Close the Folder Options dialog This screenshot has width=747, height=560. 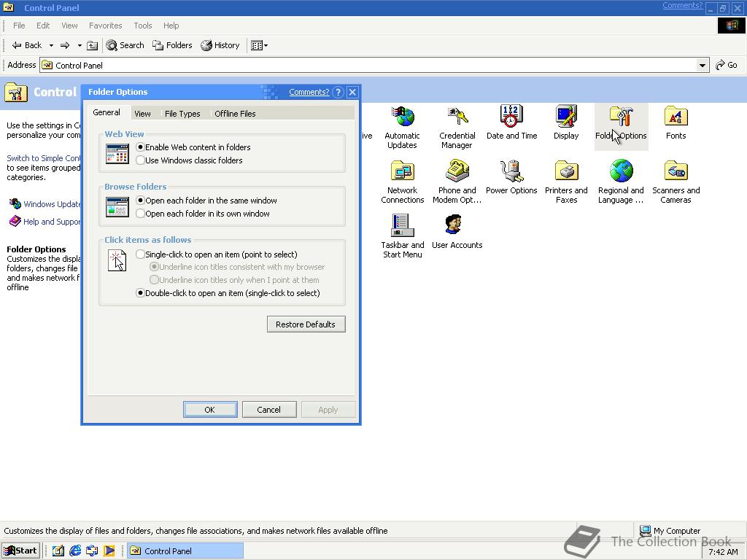click(x=352, y=92)
